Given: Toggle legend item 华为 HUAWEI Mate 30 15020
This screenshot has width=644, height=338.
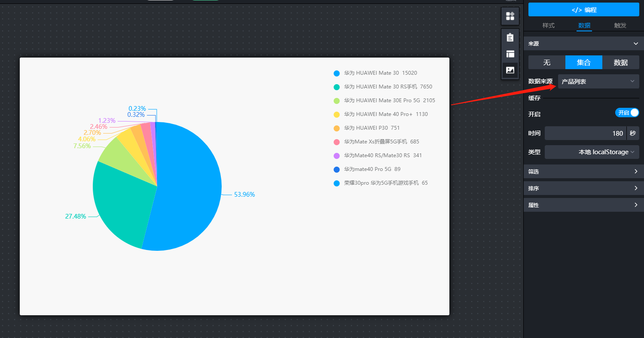Looking at the screenshot, I should click(x=375, y=73).
